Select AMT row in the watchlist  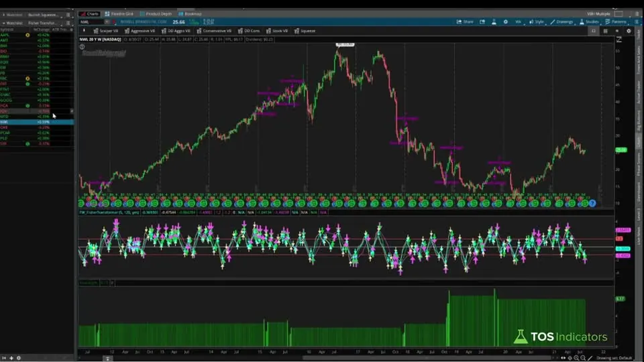point(37,40)
